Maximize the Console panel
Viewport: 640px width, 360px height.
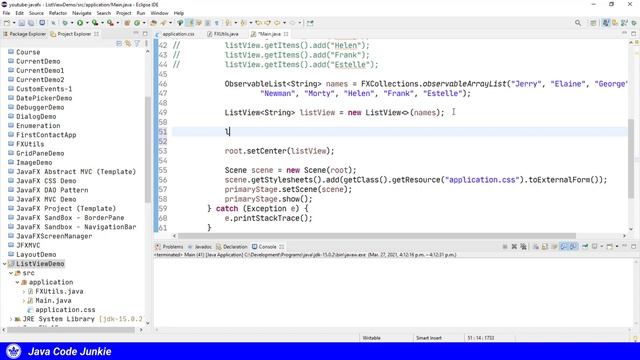[633, 247]
